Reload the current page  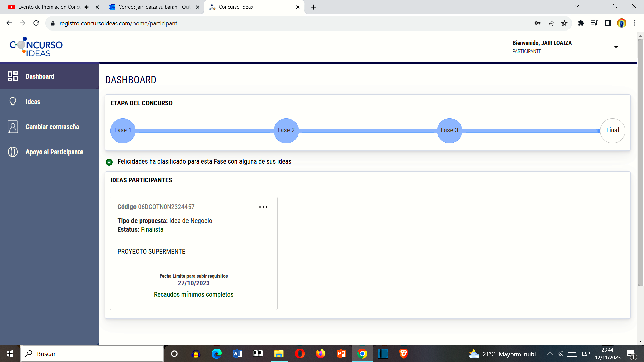pos(36,23)
